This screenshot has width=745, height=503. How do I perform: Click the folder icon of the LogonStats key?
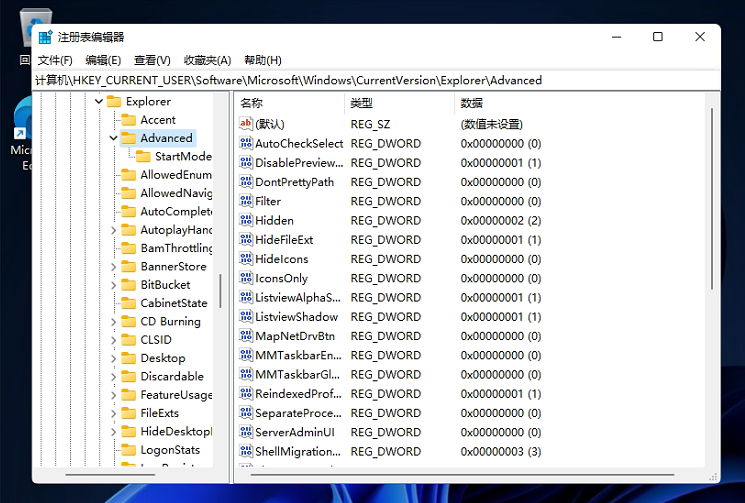click(x=129, y=450)
